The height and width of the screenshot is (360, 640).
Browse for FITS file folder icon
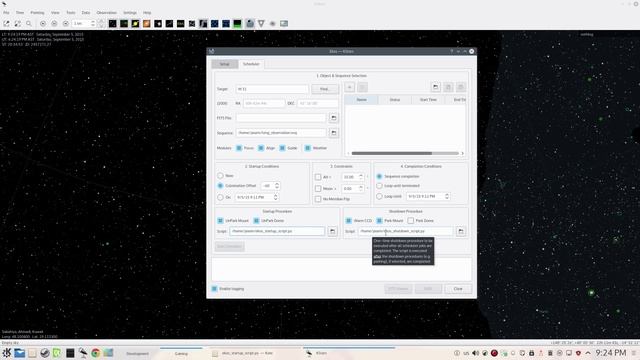[x=333, y=118]
